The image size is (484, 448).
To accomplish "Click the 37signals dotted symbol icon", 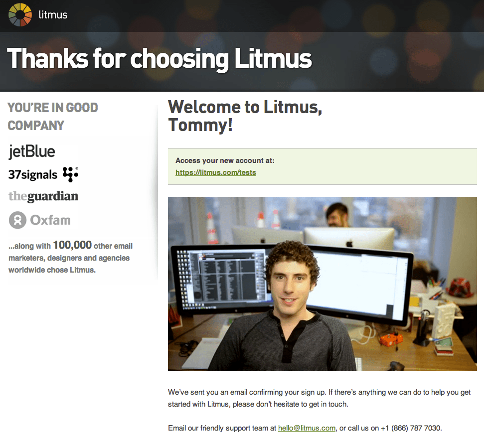I will pyautogui.click(x=70, y=174).
